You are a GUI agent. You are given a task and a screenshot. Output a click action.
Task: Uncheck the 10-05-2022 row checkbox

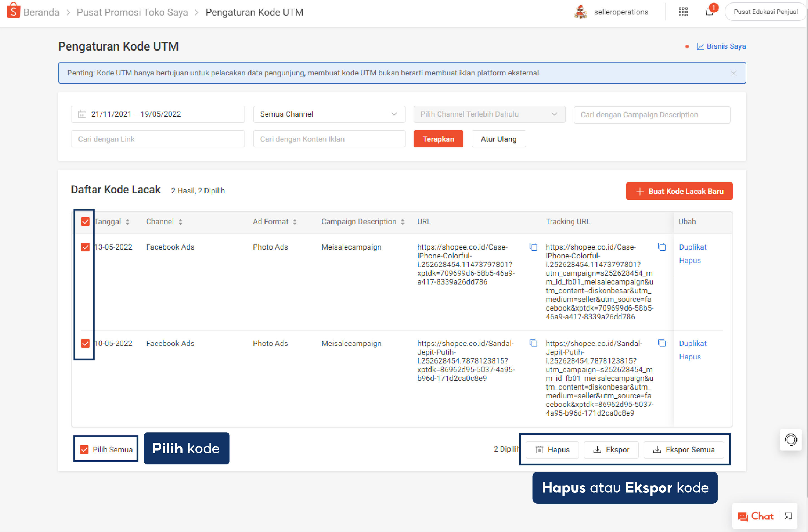click(85, 343)
